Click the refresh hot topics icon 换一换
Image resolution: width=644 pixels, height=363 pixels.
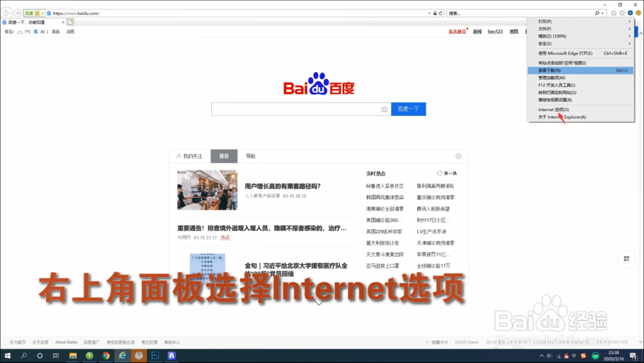point(447,173)
